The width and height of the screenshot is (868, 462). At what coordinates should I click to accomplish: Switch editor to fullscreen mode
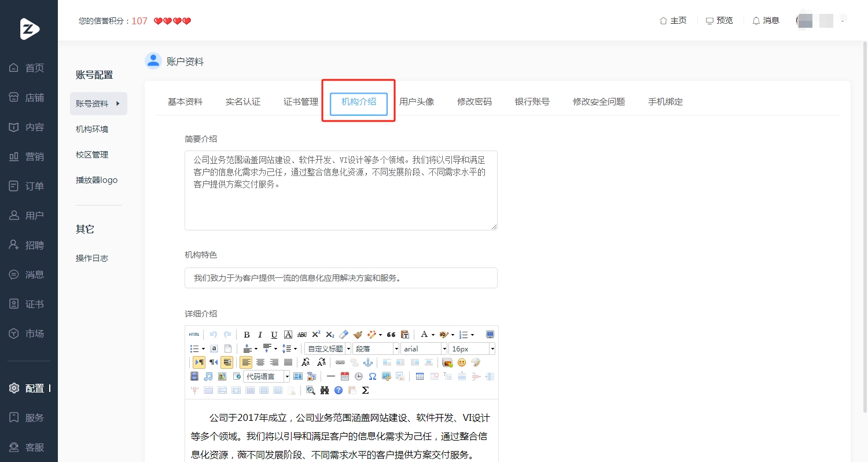490,335
